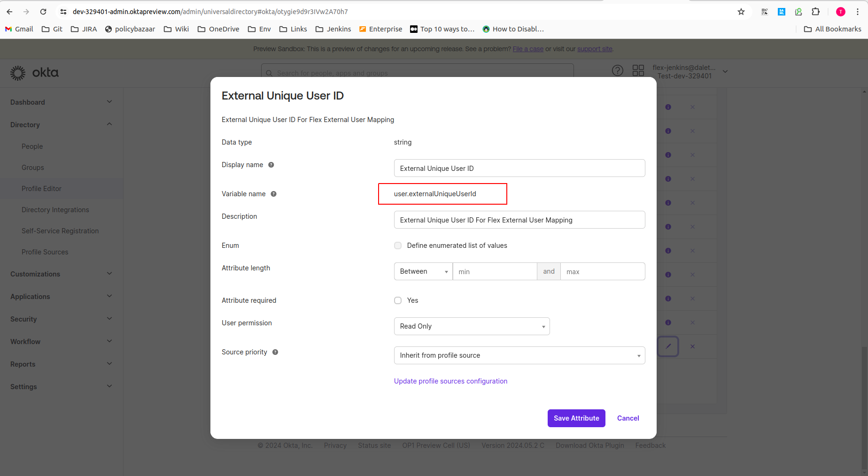Open the User permission Read Only dropdown
Image resolution: width=868 pixels, height=476 pixels.
(x=472, y=326)
